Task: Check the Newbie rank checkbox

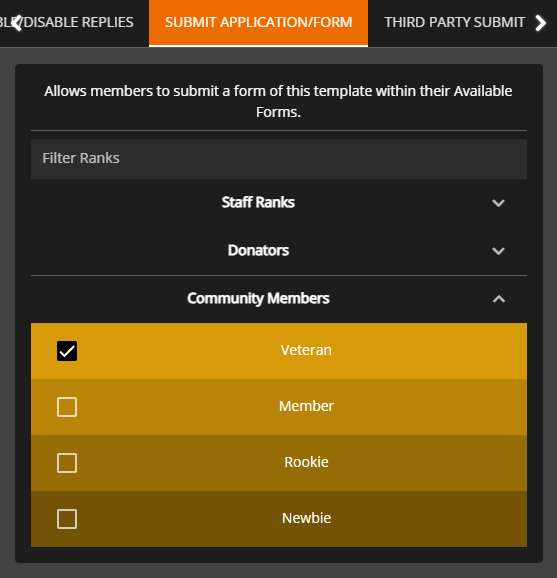Action: click(67, 519)
